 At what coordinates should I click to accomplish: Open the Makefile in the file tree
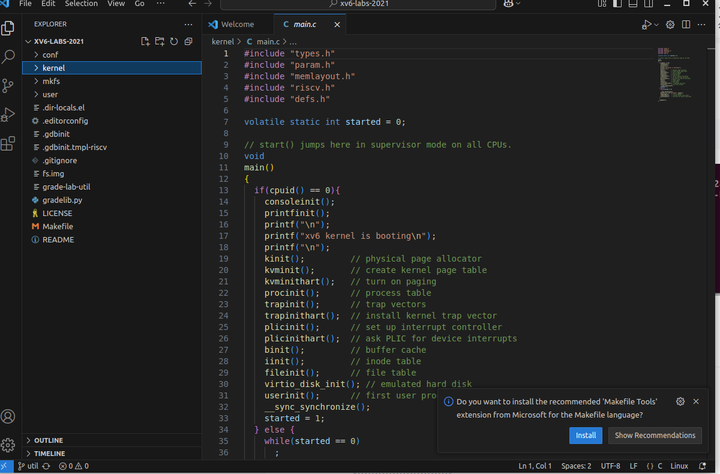(x=58, y=226)
